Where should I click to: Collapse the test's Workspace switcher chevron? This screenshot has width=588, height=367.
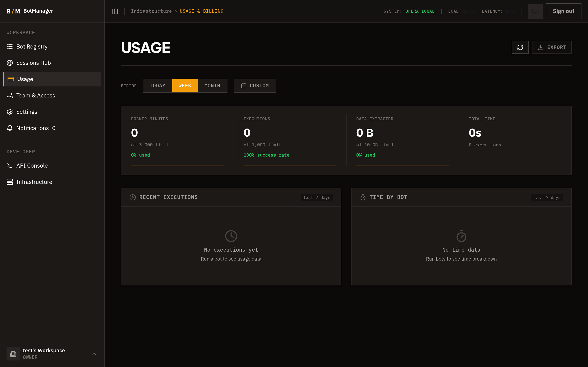94,354
